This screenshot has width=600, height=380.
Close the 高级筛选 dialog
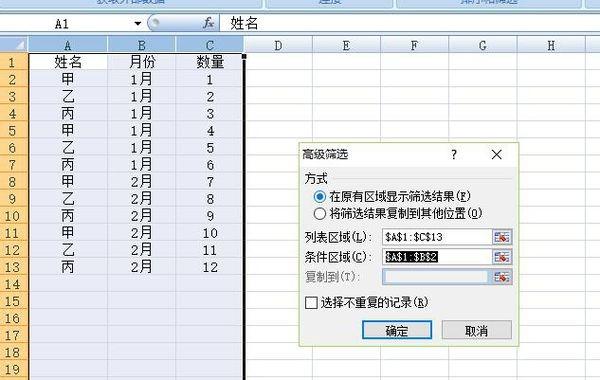coord(497,155)
